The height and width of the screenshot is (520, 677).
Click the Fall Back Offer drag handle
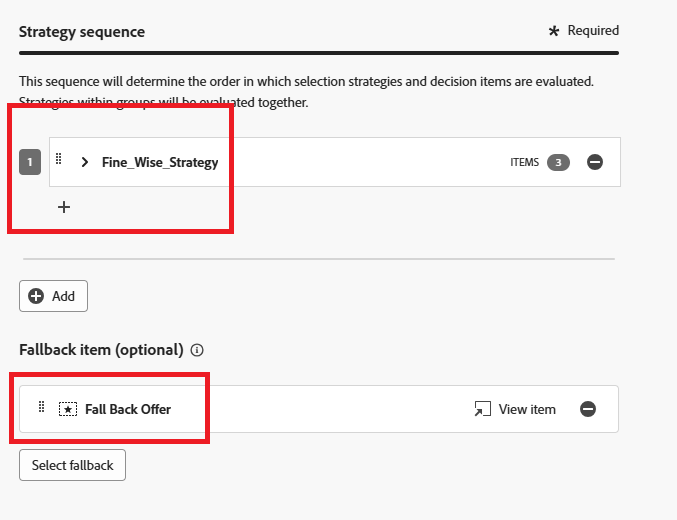tap(42, 407)
